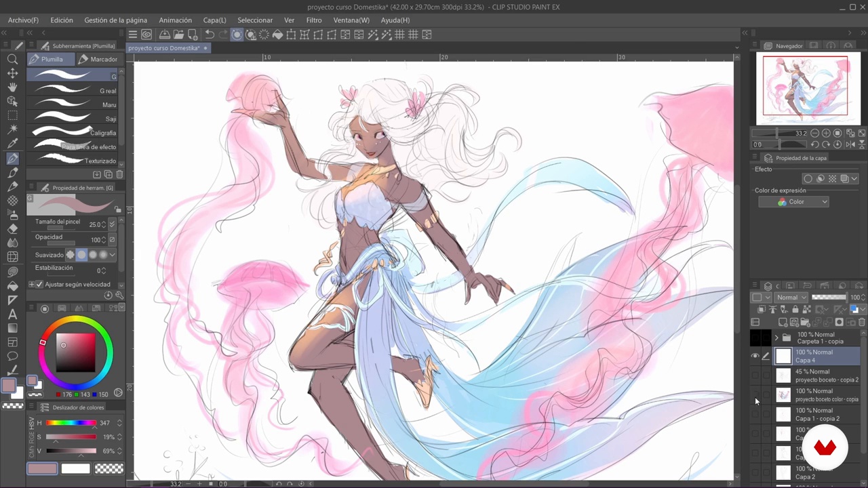
Task: Select the Auto select magic wand tool
Action: pos(12,129)
